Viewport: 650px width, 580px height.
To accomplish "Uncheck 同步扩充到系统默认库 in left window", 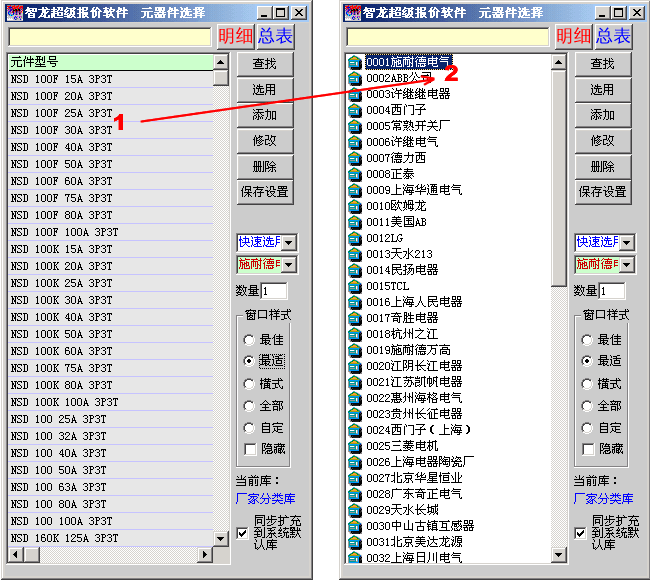I will click(x=243, y=533).
